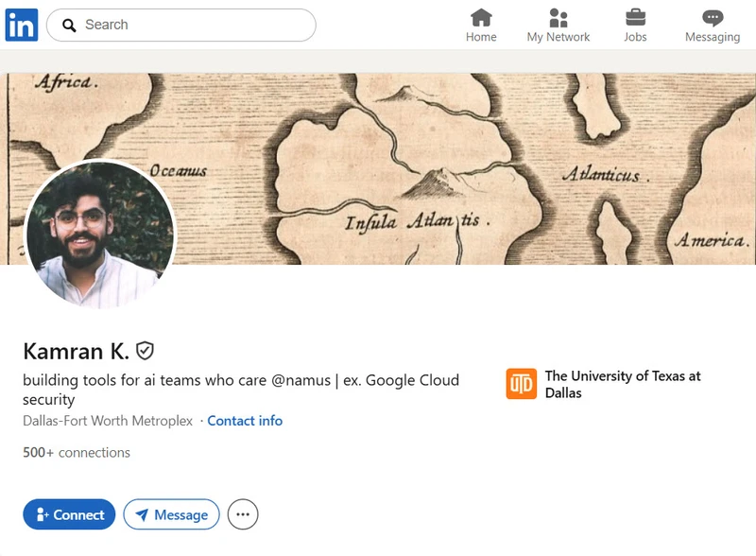This screenshot has width=756, height=556.
Task: Open the More options ellipsis menu
Action: (x=244, y=513)
